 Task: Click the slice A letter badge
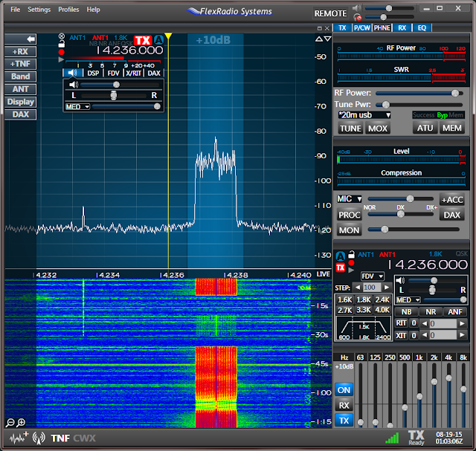click(158, 39)
